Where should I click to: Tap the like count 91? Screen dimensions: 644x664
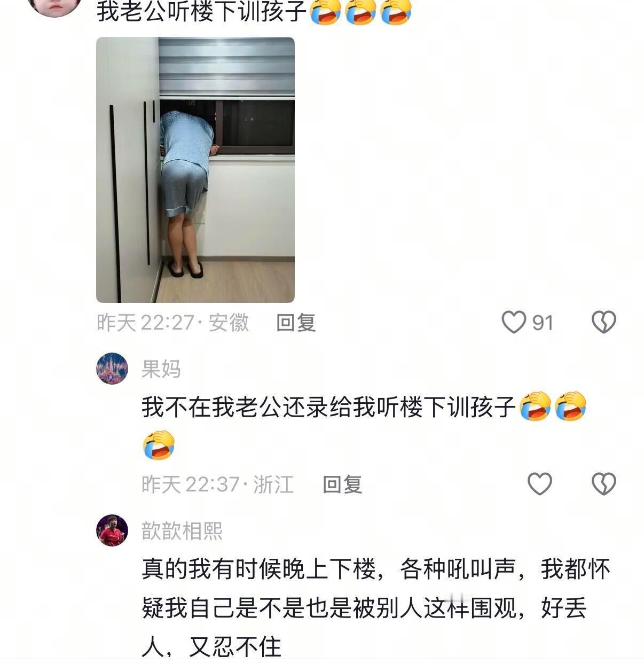(x=543, y=323)
